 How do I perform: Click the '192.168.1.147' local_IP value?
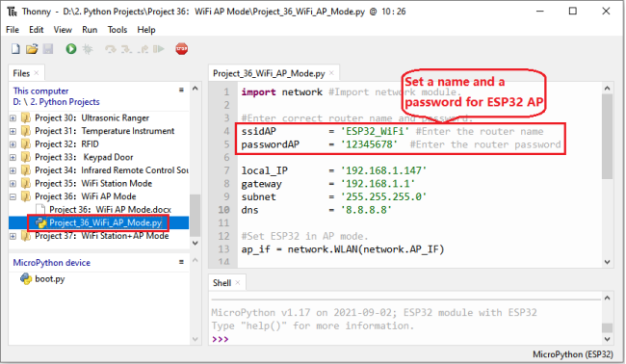[x=383, y=170]
